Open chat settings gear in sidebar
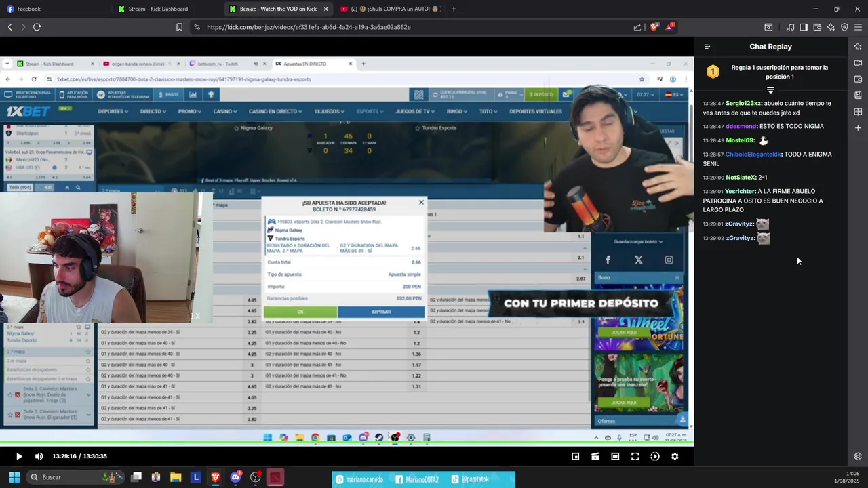Viewport: 868px width, 488px height. click(858, 457)
